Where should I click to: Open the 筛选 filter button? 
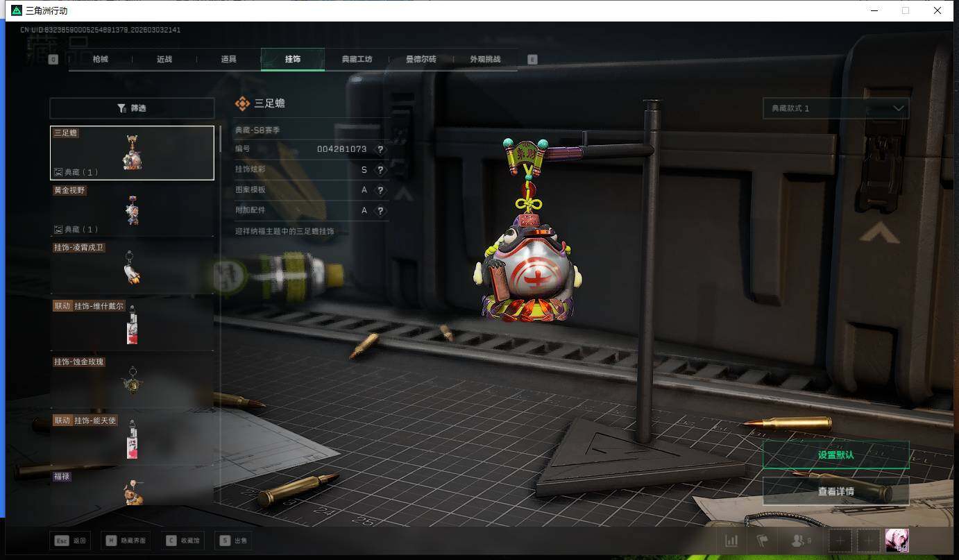point(132,108)
